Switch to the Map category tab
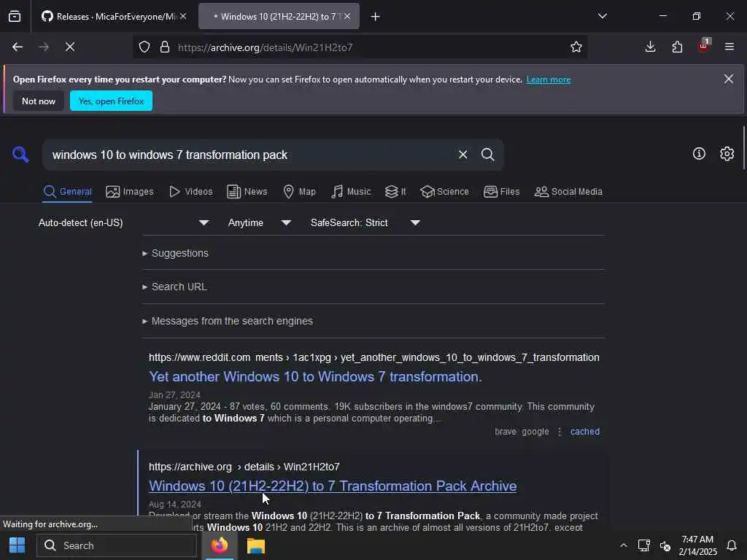 299,192
